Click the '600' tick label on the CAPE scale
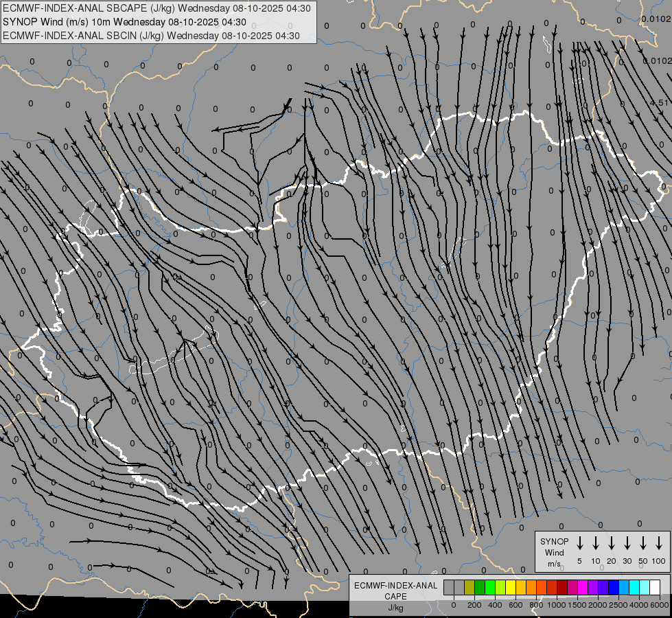The image size is (672, 618). point(515,605)
